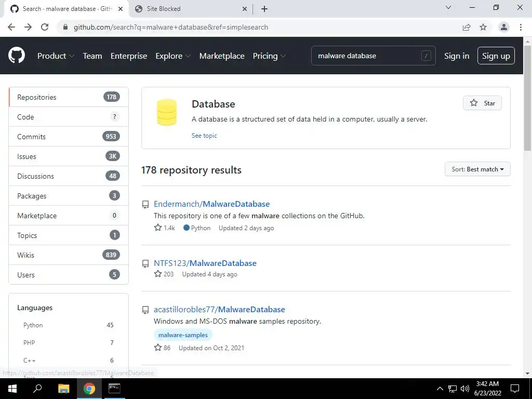Click the browser address bar URL
Image resolution: width=532 pixels, height=399 pixels.
pos(170,27)
